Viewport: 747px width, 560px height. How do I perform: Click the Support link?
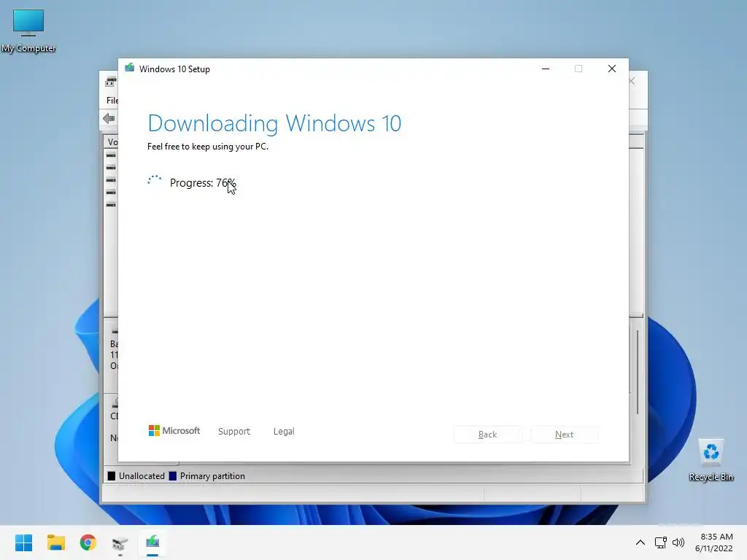tap(234, 431)
